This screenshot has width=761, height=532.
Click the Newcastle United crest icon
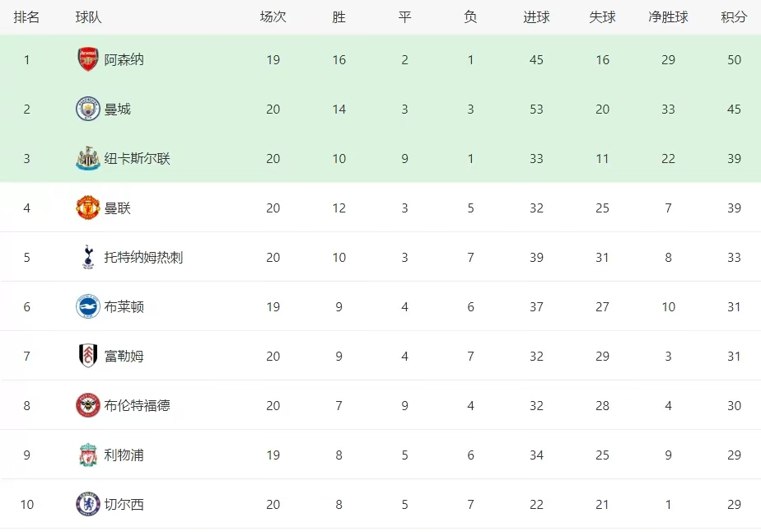click(x=88, y=158)
